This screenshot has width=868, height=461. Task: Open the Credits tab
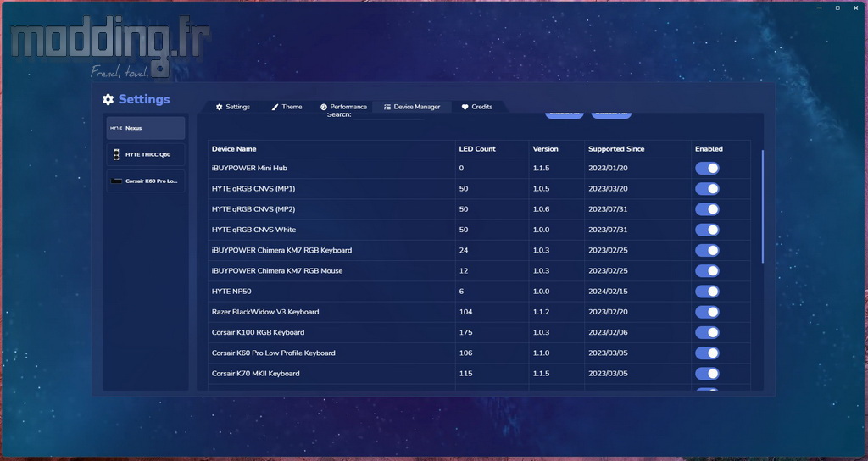[476, 107]
